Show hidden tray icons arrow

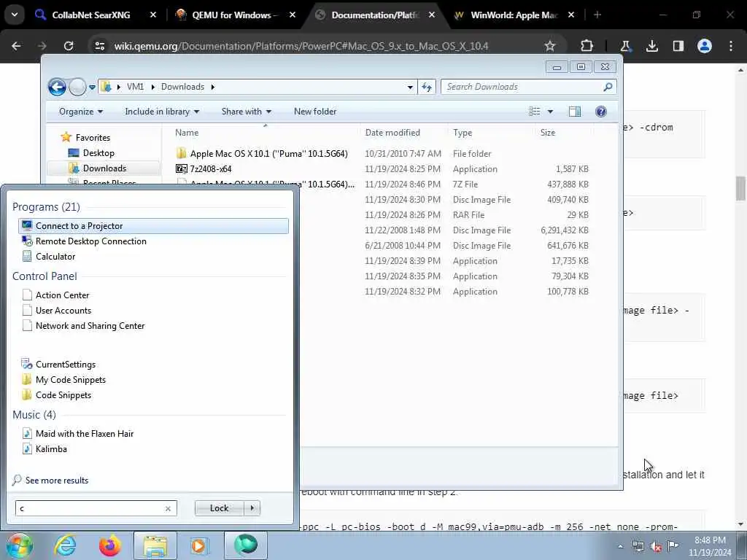coord(620,546)
